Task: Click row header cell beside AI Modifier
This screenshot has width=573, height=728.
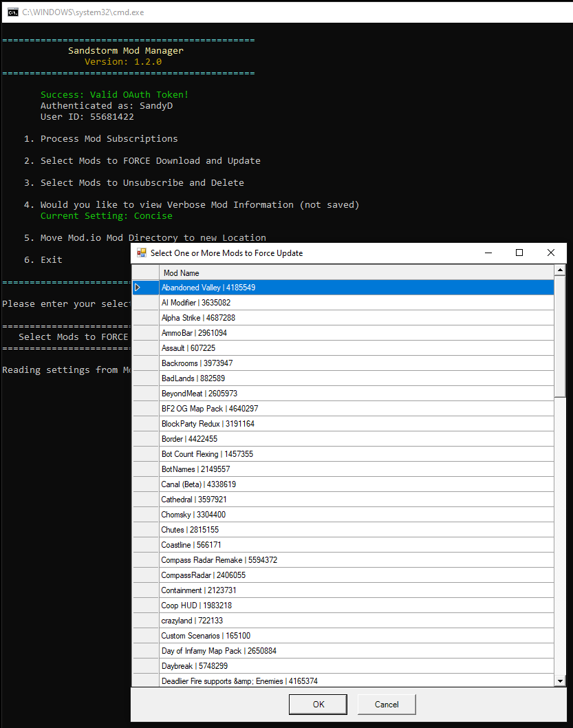Action: pos(146,303)
